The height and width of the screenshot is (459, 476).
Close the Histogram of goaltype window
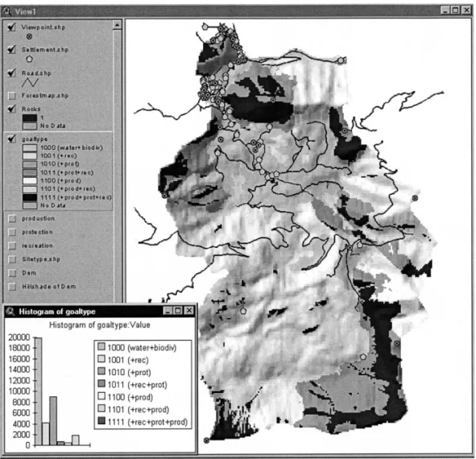pos(188,311)
